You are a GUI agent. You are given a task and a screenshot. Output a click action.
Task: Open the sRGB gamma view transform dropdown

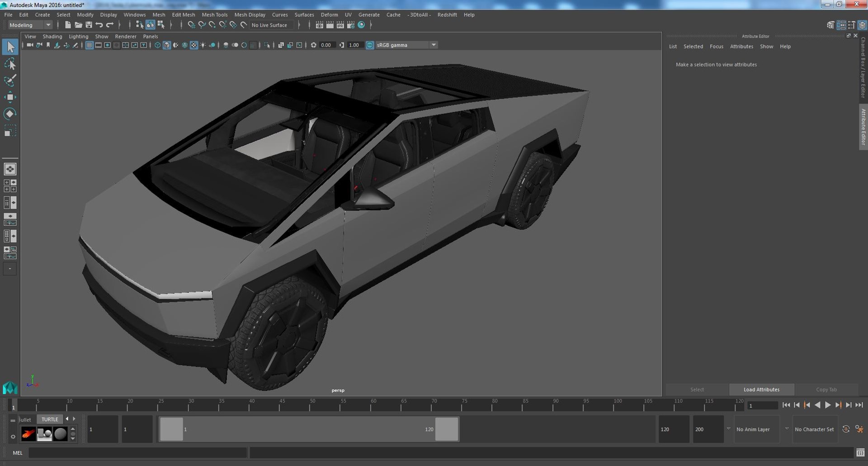point(406,45)
